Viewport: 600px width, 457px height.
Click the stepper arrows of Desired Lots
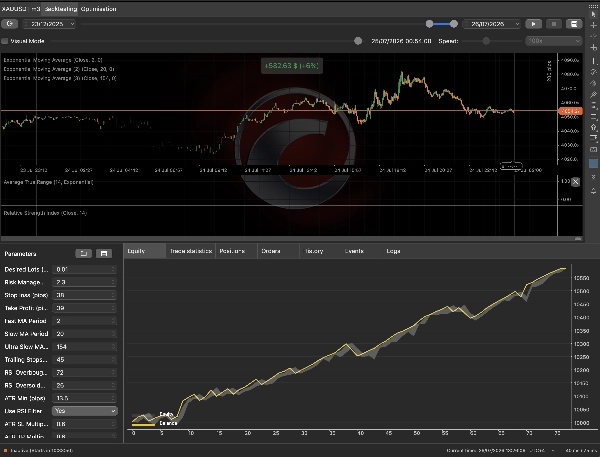tap(113, 269)
